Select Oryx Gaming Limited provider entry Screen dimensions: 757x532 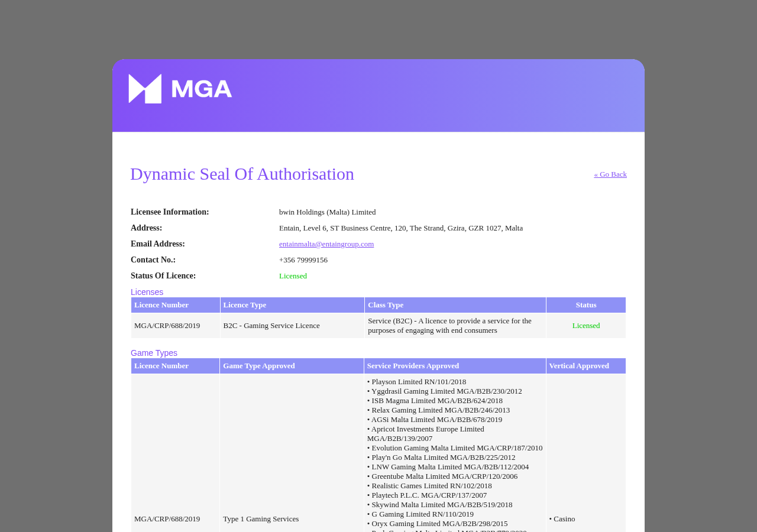[438, 524]
